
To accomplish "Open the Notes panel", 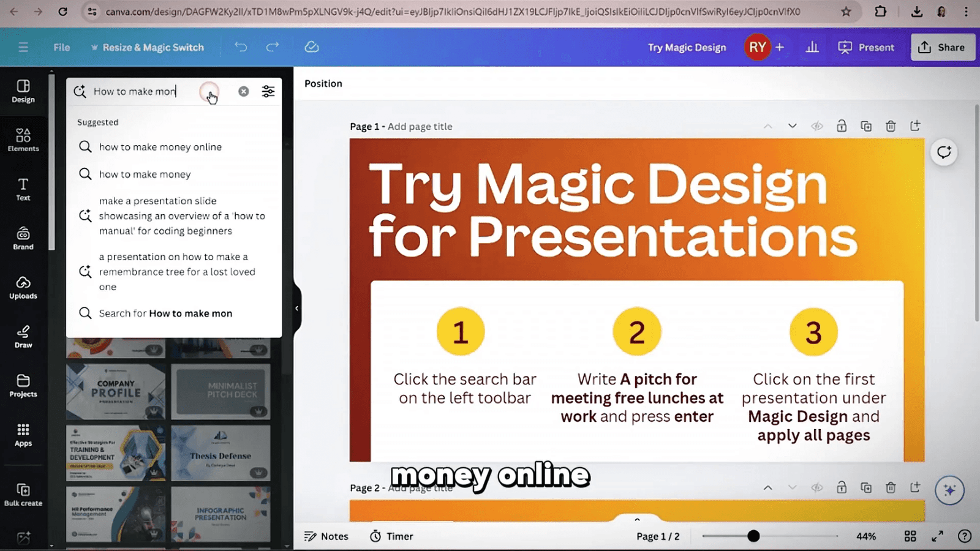I will click(326, 536).
